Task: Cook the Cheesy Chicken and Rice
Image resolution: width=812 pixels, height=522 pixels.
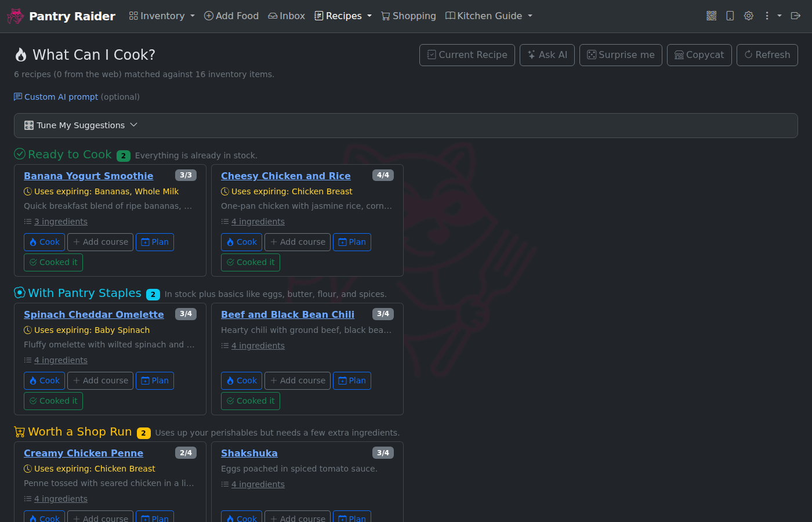Action: pos(241,242)
